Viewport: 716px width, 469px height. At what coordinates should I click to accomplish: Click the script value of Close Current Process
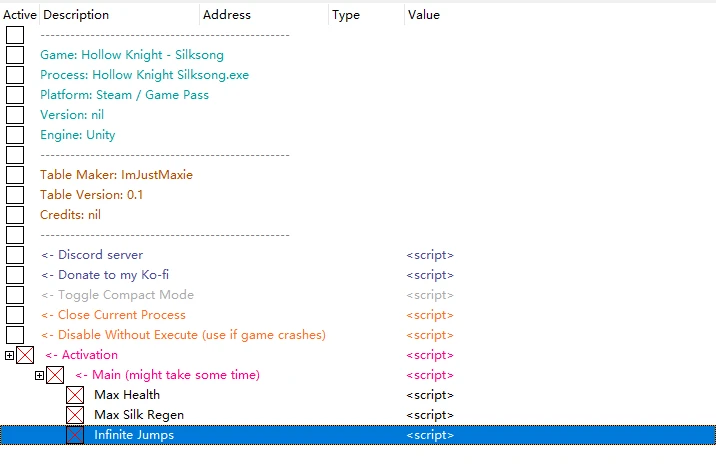tap(430, 316)
